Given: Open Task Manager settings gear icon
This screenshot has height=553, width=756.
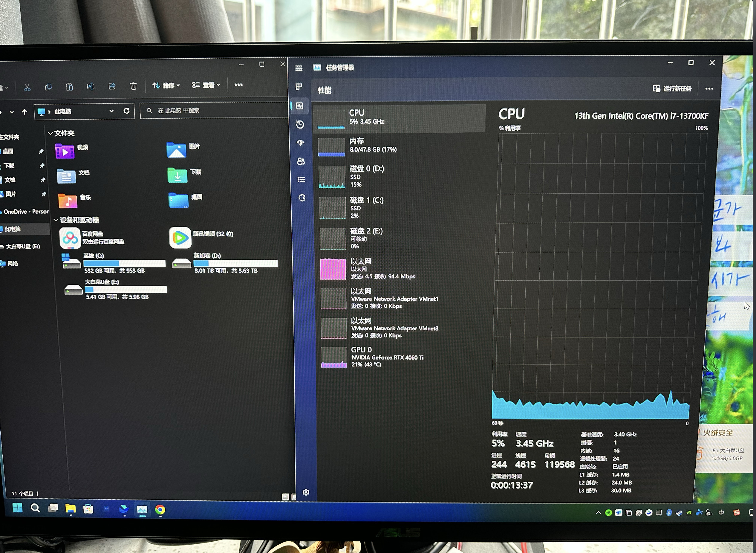Looking at the screenshot, I should pyautogui.click(x=306, y=492).
